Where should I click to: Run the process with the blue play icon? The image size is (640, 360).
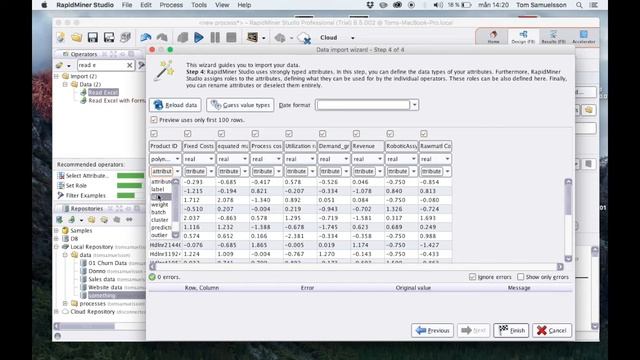(199, 38)
